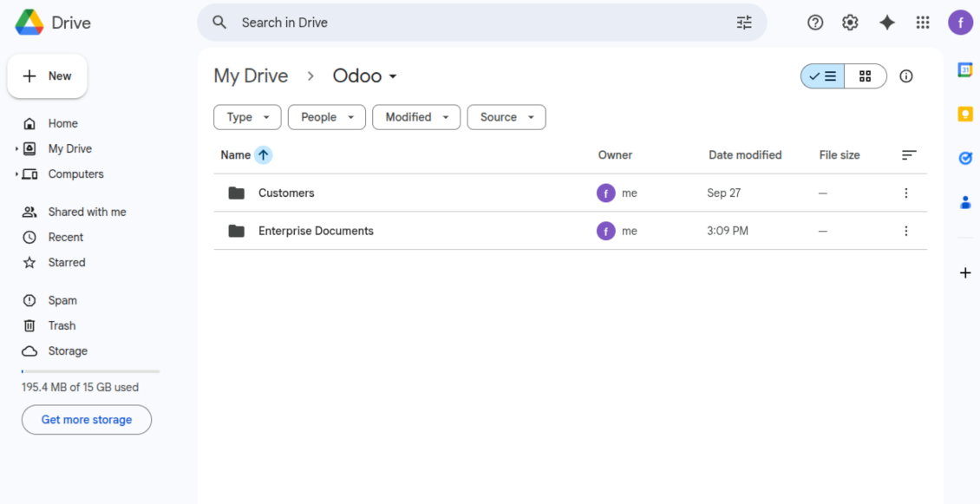Click the storage usage progress bar

90,371
